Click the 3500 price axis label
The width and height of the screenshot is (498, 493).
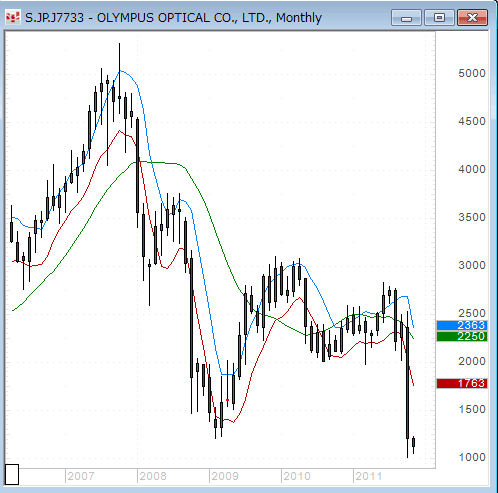click(472, 217)
